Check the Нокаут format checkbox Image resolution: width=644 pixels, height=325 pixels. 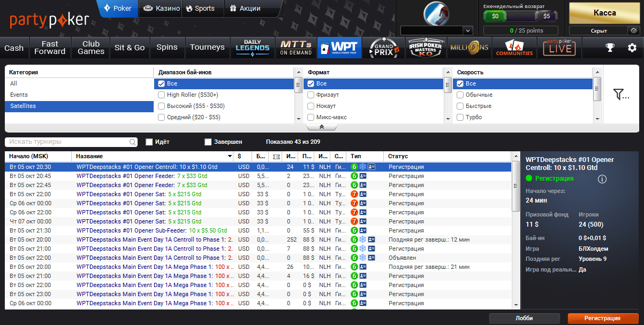(310, 106)
